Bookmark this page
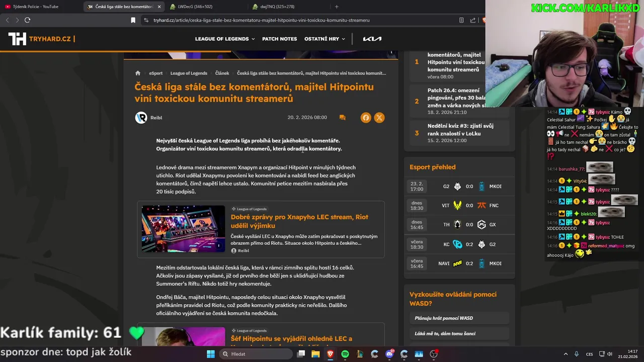Screen dimensions: 644x362 click(133, 20)
